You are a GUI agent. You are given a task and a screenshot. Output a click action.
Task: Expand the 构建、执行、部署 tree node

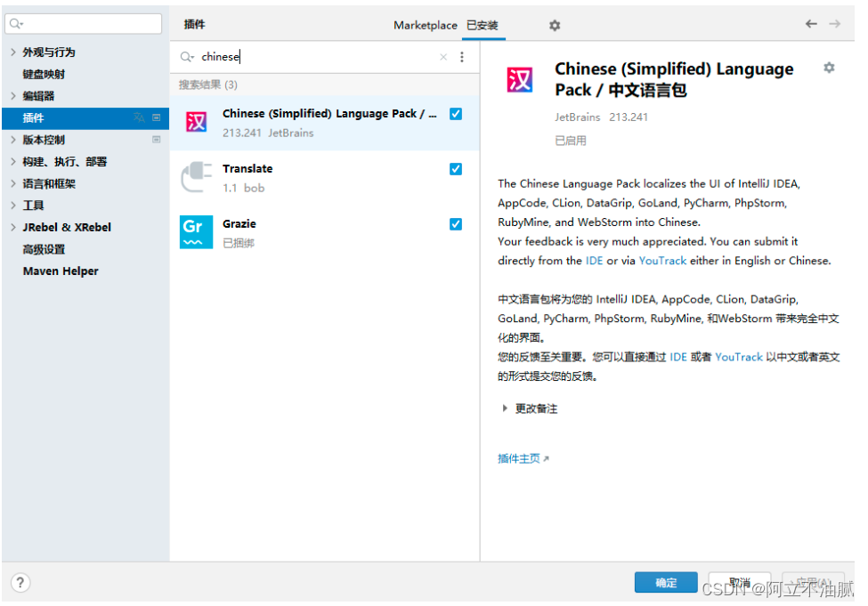(13, 162)
